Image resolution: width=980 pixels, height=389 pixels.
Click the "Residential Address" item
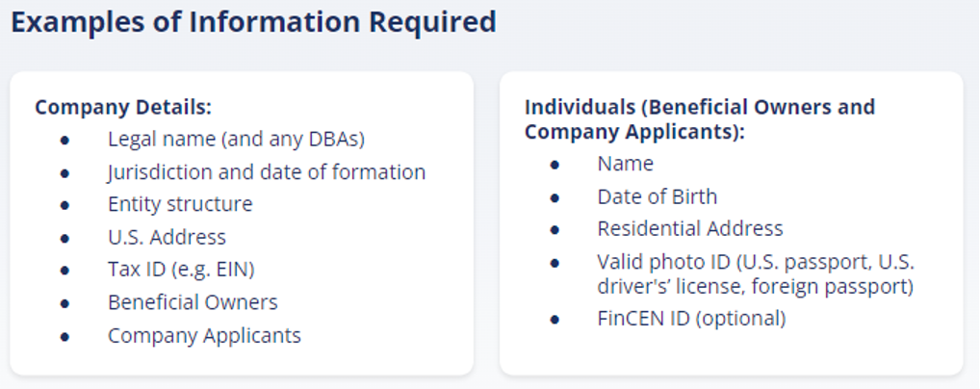(690, 229)
